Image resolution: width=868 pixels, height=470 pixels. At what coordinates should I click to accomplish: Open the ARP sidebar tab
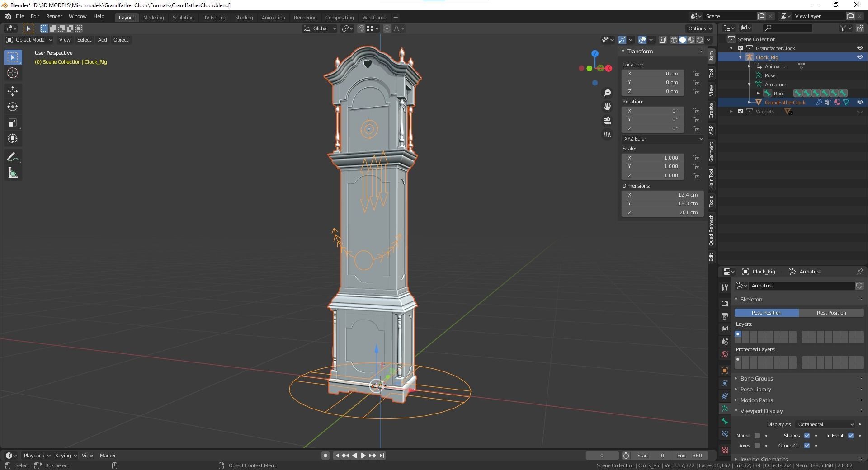(711, 130)
